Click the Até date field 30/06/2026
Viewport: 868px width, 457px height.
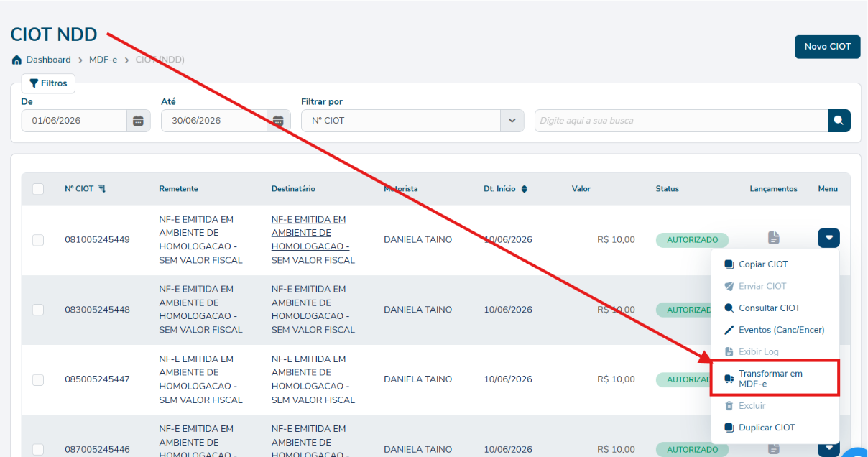pos(214,121)
